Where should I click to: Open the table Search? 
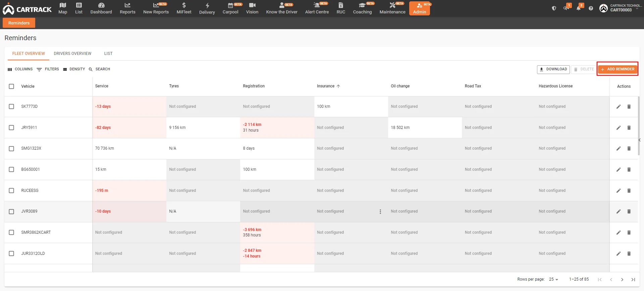[x=99, y=69]
